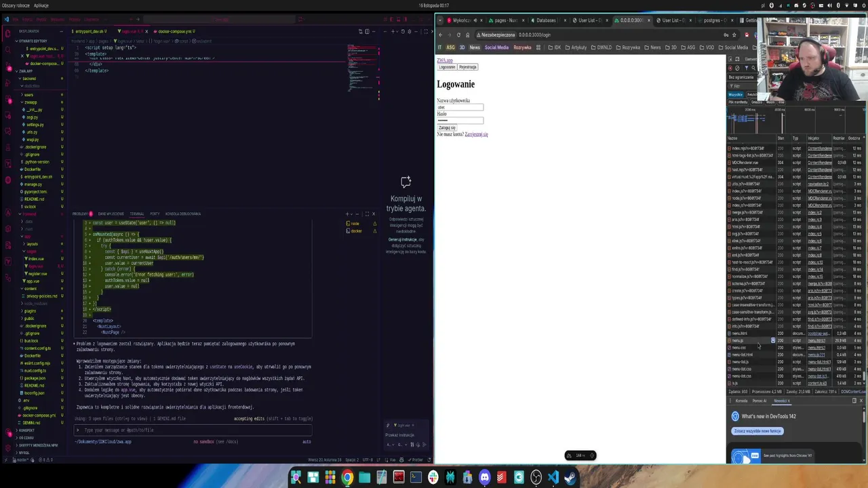
Task: Focus the Gemini CLI message input
Action: 193,430
